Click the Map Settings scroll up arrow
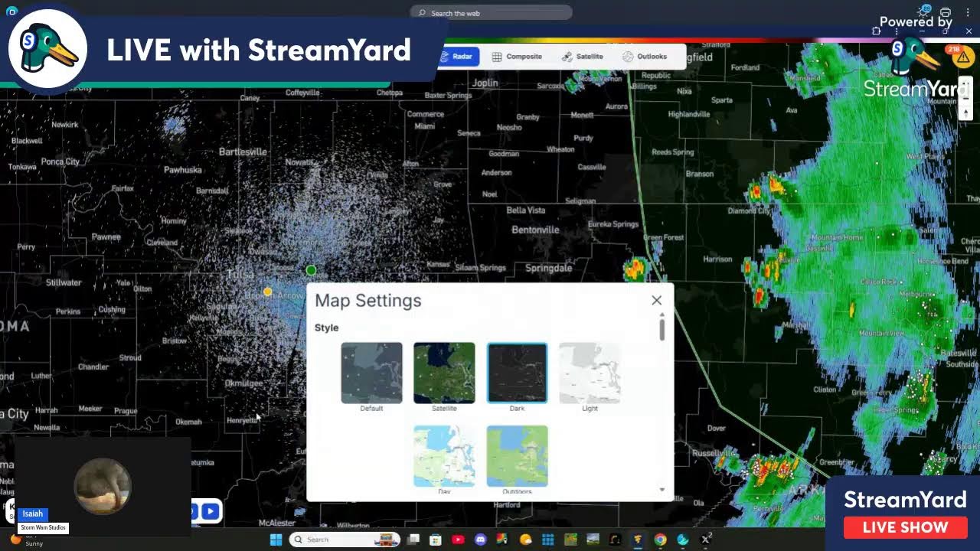 pos(661,315)
